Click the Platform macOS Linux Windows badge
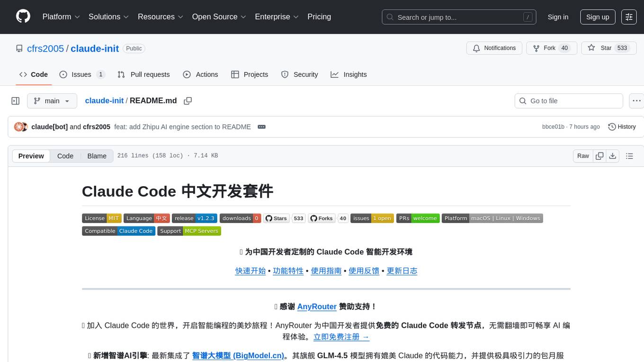Image resolution: width=644 pixels, height=362 pixels. (492, 218)
